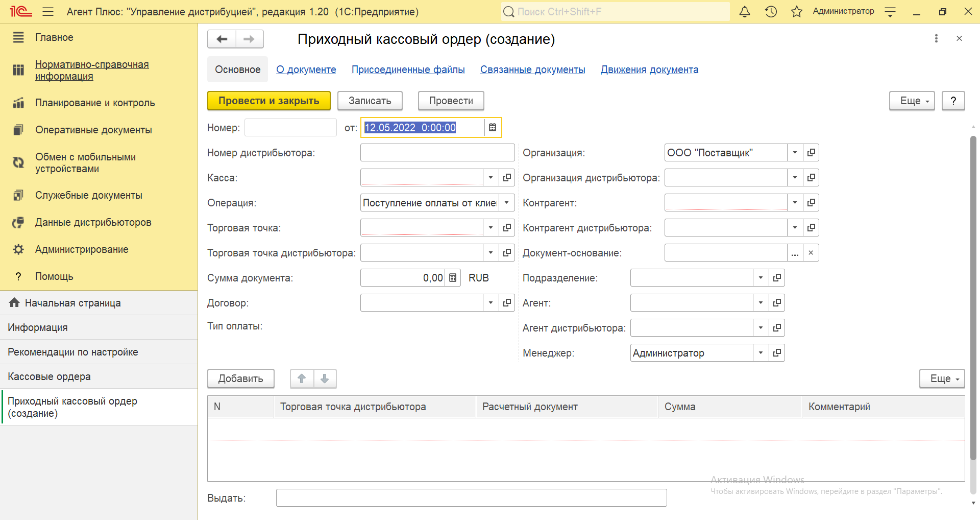Open Агент дистрибьютора form icon
980x520 pixels.
(x=777, y=328)
